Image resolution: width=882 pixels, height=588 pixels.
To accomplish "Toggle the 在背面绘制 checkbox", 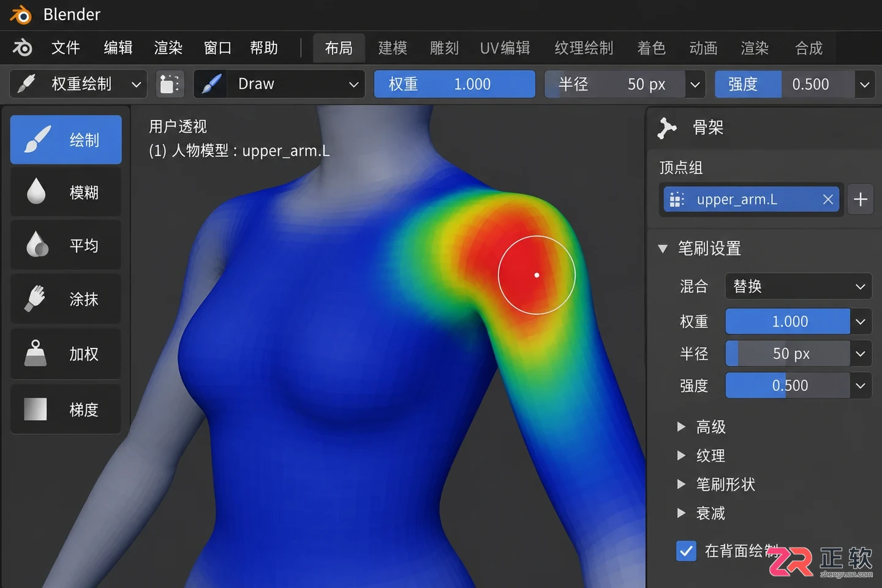I will pos(687,551).
